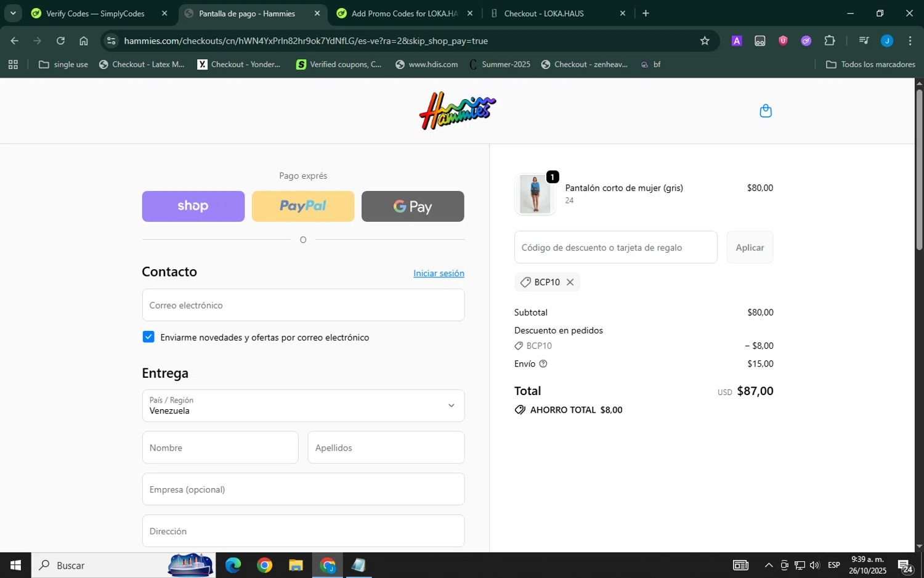Open the www.hdis.com bookmark
924x578 pixels.
coord(426,64)
